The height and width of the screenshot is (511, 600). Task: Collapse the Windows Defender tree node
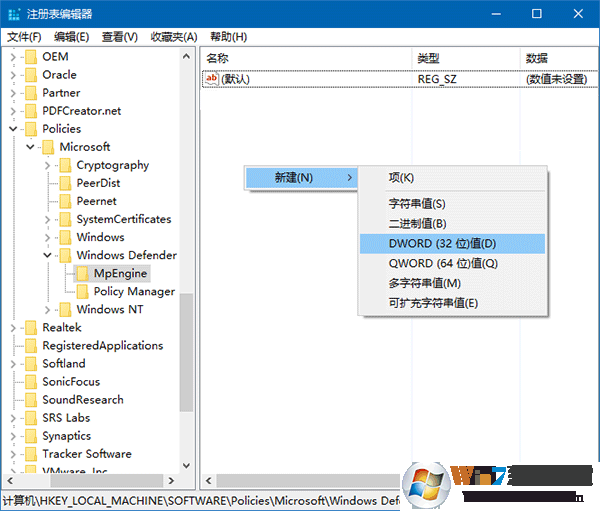[x=47, y=255]
